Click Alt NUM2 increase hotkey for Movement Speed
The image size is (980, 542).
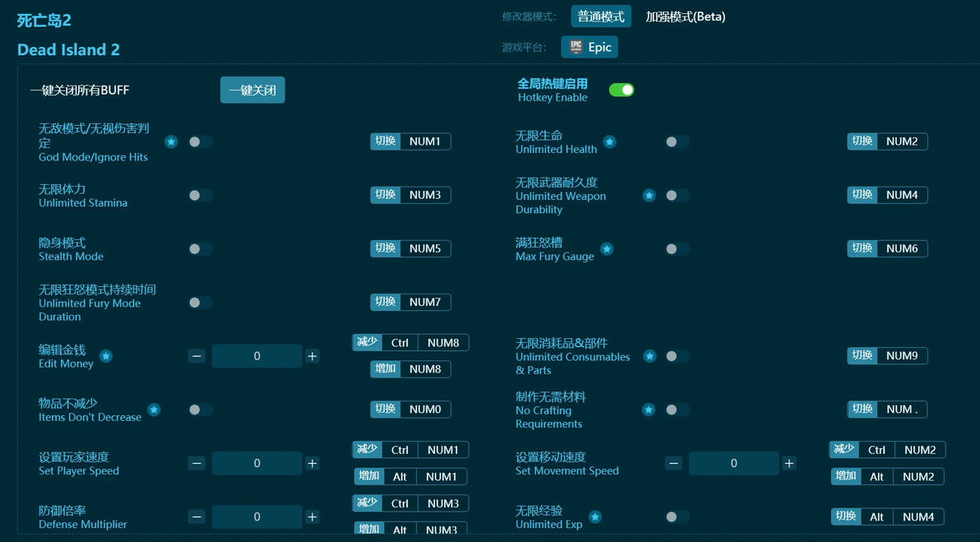pos(887,476)
